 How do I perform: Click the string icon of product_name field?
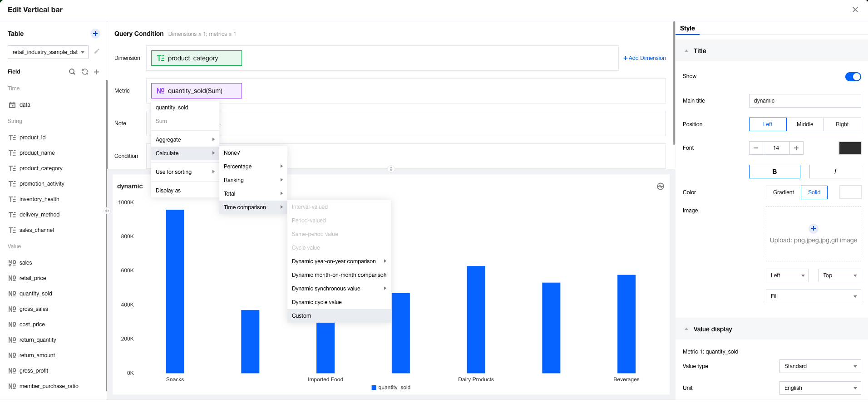[12, 153]
